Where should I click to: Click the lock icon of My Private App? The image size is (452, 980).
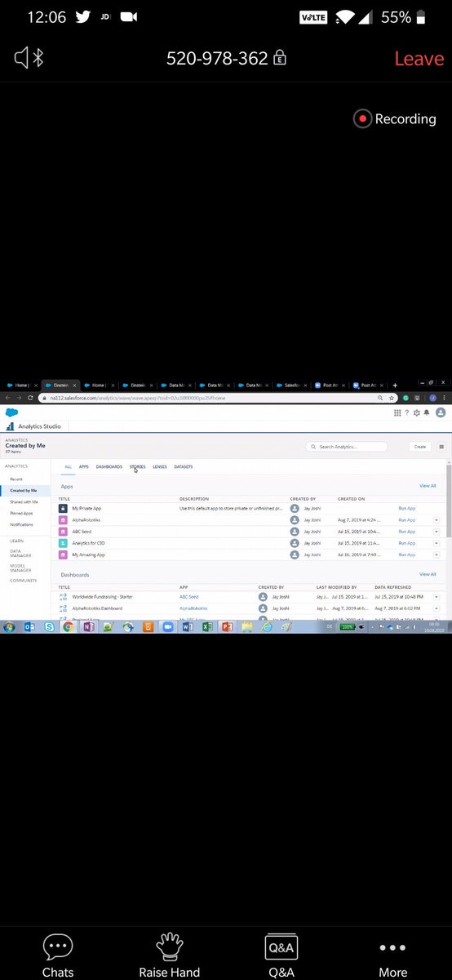(x=63, y=508)
